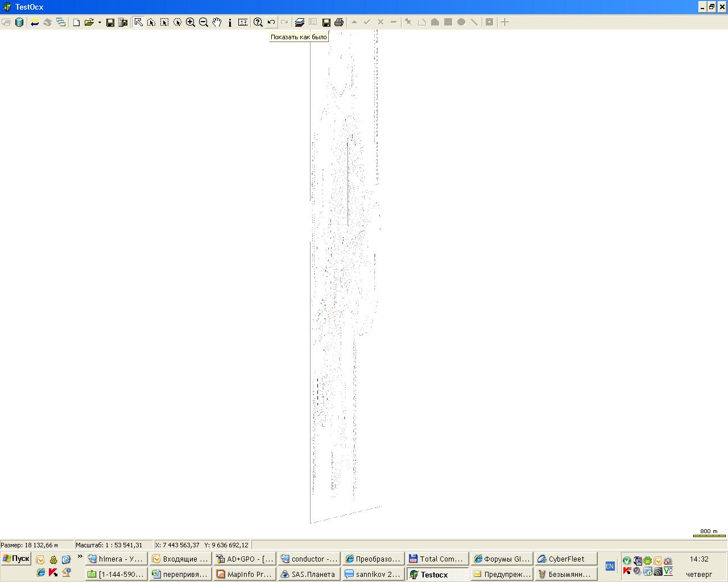Open Kaspersky icon in quick launch
The height and width of the screenshot is (582, 728).
point(53,573)
